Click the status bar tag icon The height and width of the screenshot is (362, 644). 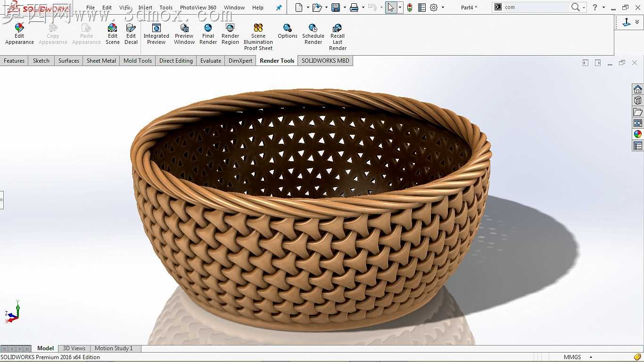(637, 357)
